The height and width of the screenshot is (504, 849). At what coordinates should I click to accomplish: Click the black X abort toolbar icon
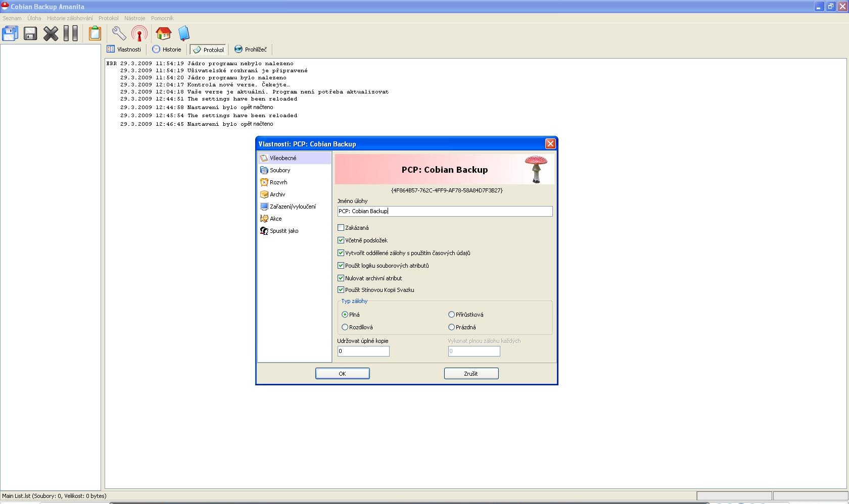[x=51, y=33]
